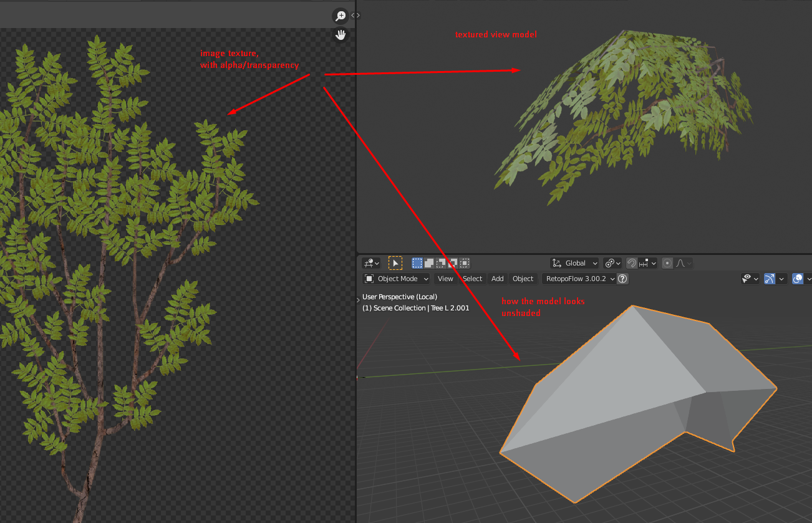
Task: Click the Scene Collection | Tree L 2.001 text
Action: tap(416, 308)
